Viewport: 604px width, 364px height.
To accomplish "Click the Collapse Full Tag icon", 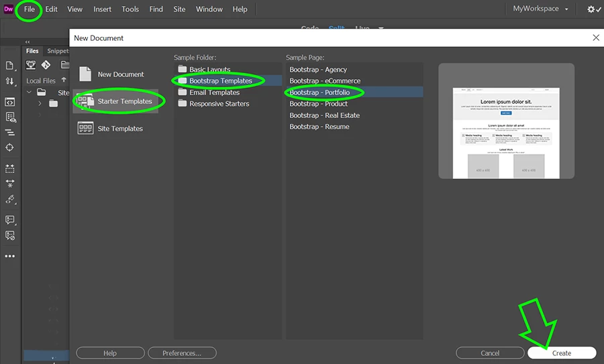I will pyautogui.click(x=10, y=168).
